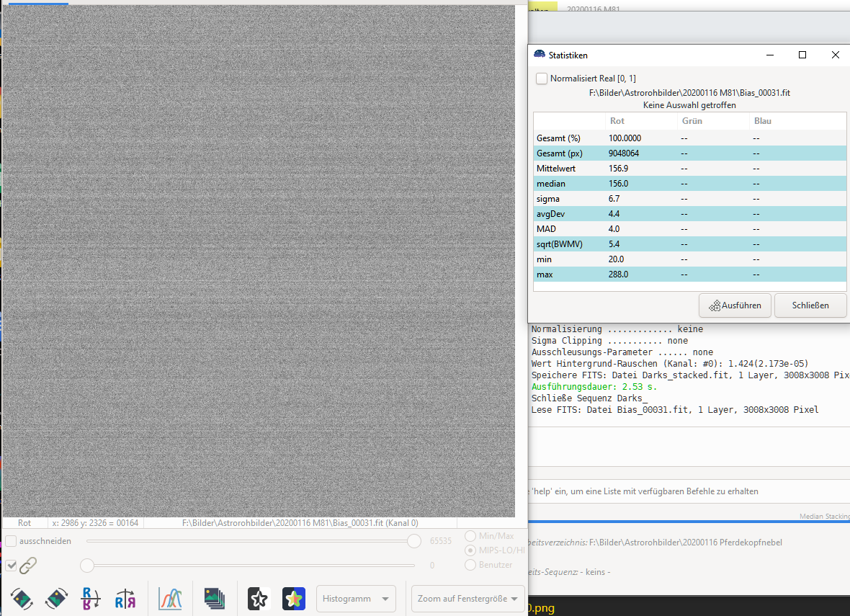The width and height of the screenshot is (850, 616).
Task: Select the 'Gesamt (px)' value 9048064
Action: tap(623, 153)
